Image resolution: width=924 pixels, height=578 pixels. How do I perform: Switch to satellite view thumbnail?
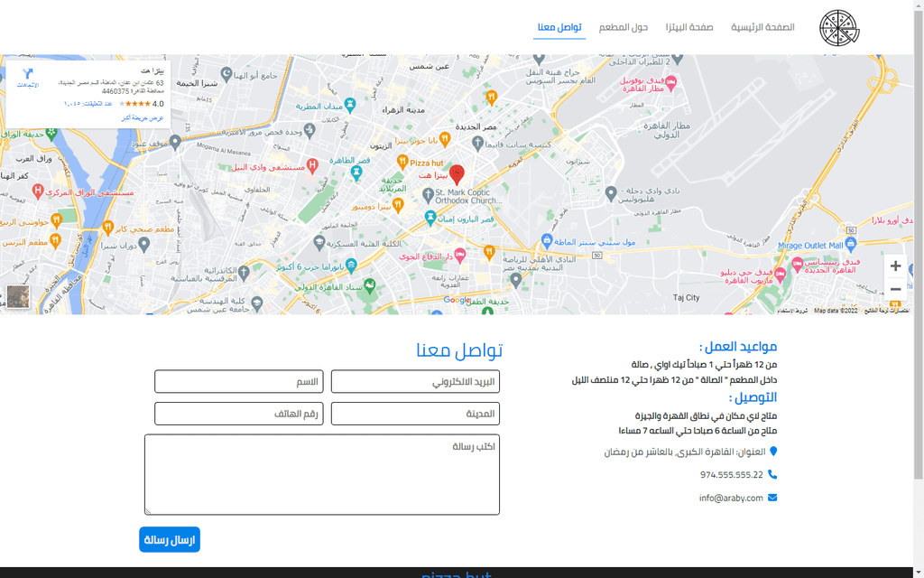(x=18, y=296)
